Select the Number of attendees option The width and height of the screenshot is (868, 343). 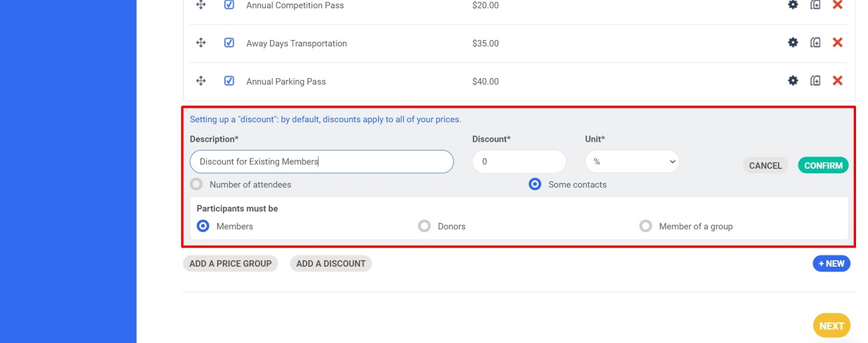(x=196, y=185)
